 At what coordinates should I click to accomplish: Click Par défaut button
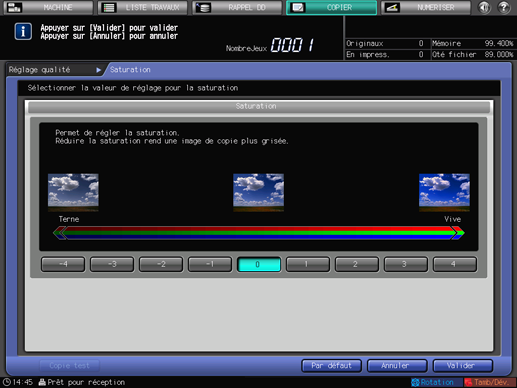click(x=331, y=366)
